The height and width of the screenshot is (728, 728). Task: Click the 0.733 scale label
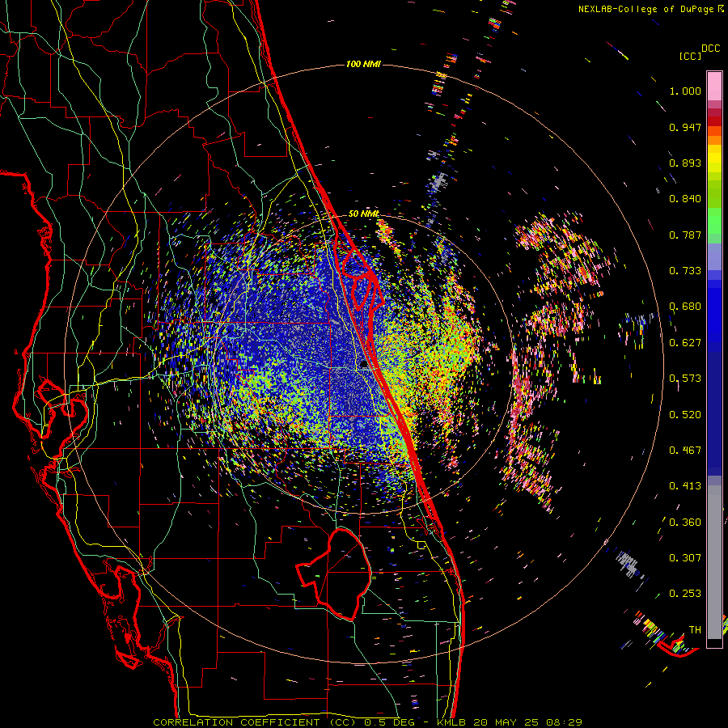pyautogui.click(x=685, y=271)
